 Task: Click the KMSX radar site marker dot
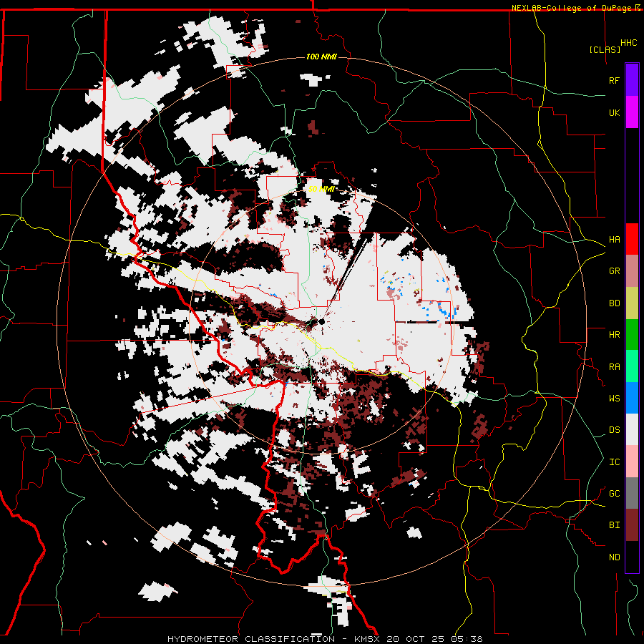[321, 322]
